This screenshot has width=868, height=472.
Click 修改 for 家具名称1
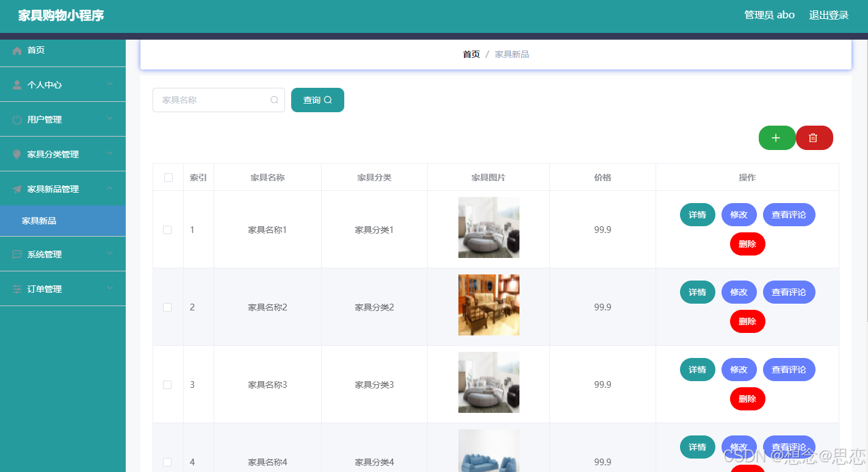coord(739,215)
